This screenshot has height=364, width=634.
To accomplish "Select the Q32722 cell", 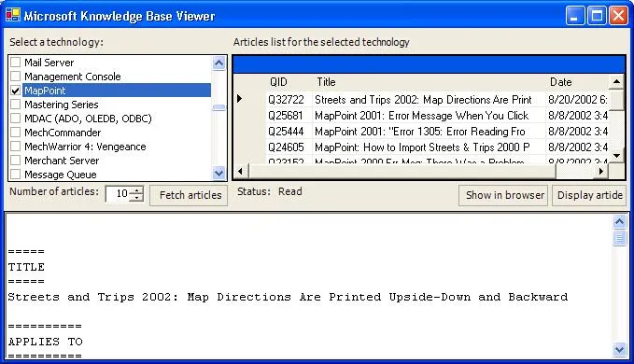I will coord(289,99).
